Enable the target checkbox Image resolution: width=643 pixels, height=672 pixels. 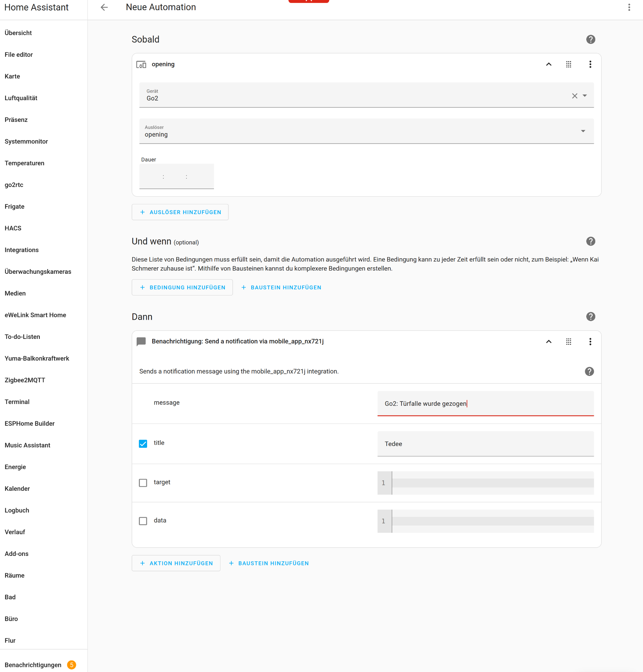point(143,483)
